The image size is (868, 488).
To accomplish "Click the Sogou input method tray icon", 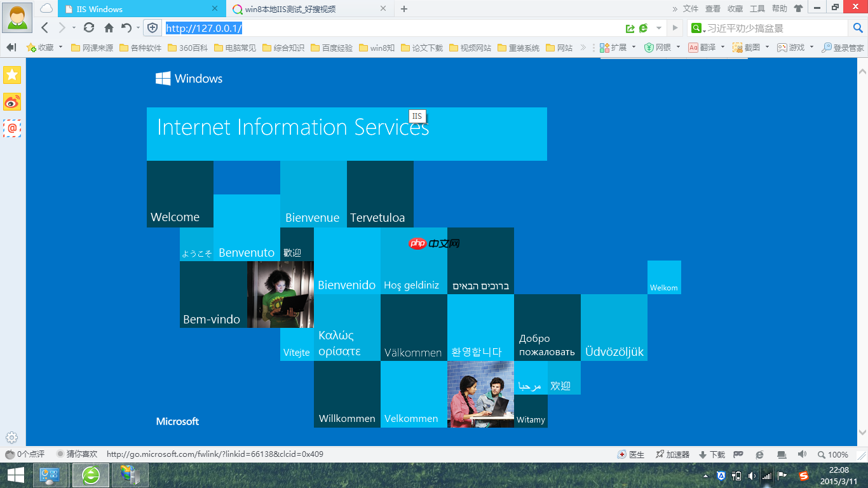I will click(803, 475).
